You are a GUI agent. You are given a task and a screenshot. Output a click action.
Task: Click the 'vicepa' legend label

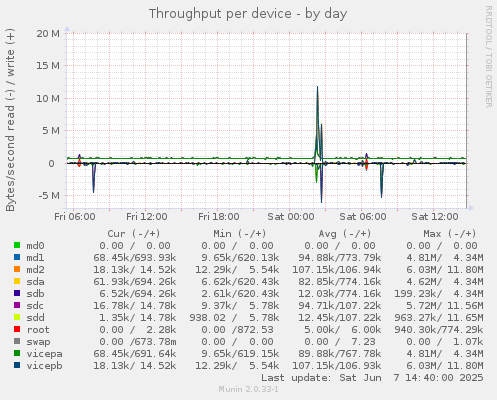[44, 354]
